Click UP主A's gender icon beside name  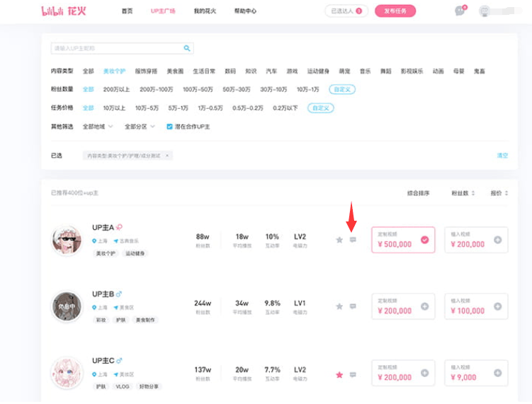[119, 227]
